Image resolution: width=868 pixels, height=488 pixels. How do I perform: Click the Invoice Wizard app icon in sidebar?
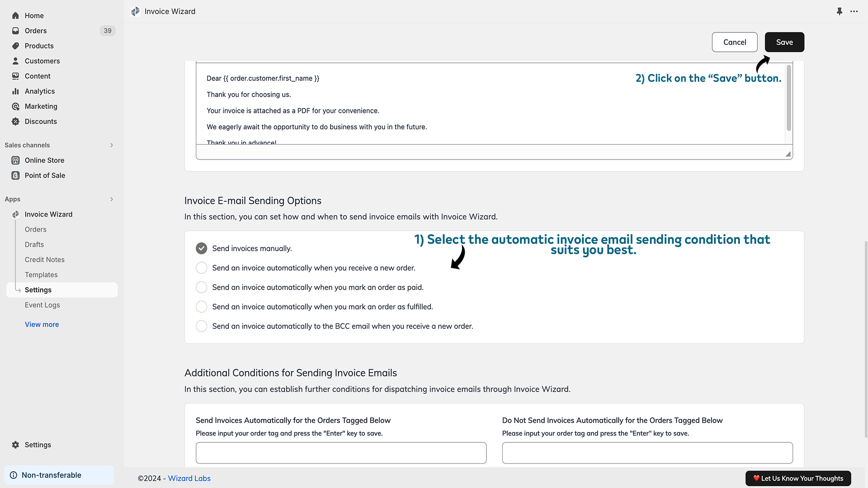point(15,214)
